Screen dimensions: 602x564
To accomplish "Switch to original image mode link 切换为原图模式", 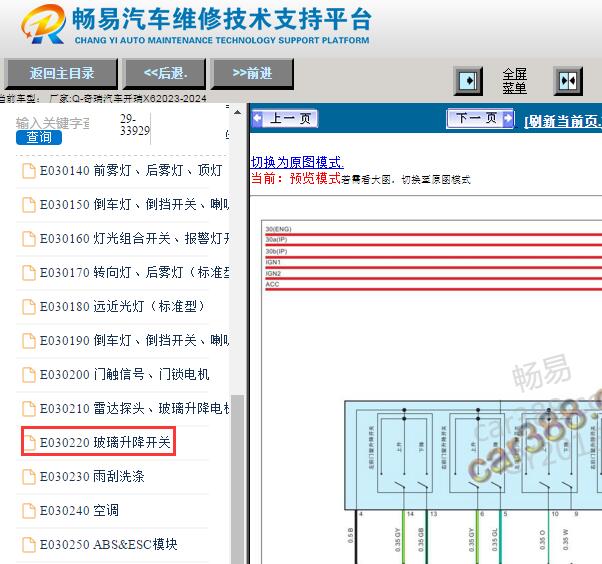I will [x=297, y=162].
